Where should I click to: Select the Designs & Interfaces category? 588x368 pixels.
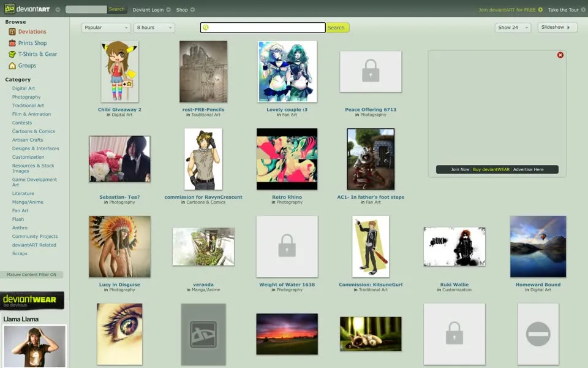point(36,148)
